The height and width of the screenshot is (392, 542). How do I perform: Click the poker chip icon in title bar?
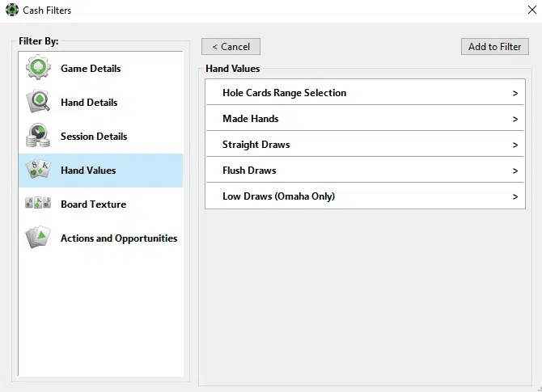(12, 10)
